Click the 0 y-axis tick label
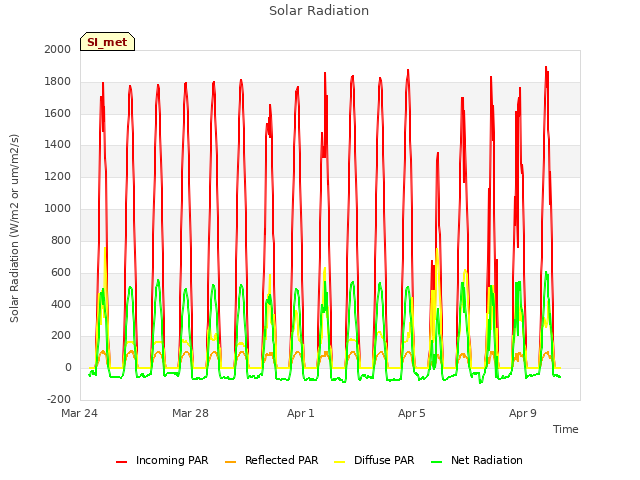The image size is (640, 480). (68, 368)
